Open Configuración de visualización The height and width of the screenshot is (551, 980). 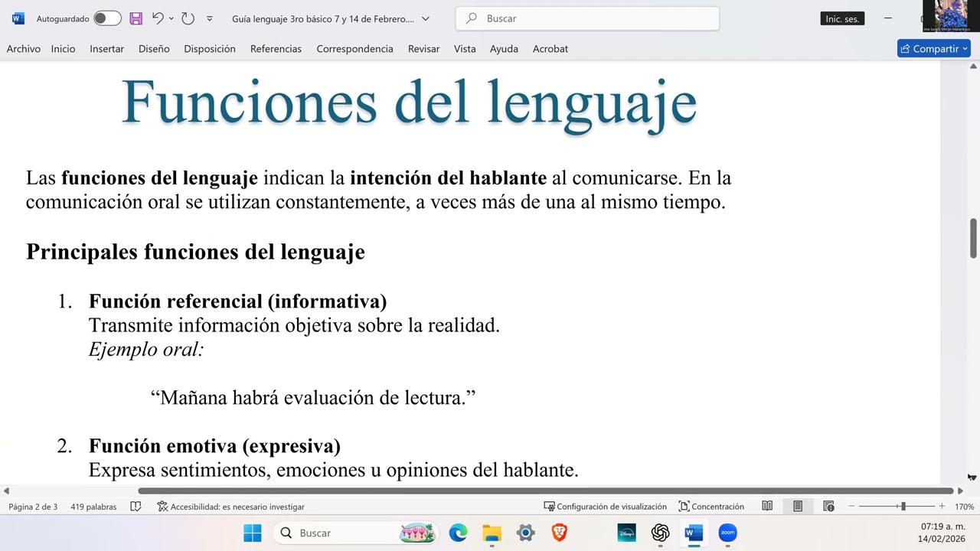click(605, 507)
